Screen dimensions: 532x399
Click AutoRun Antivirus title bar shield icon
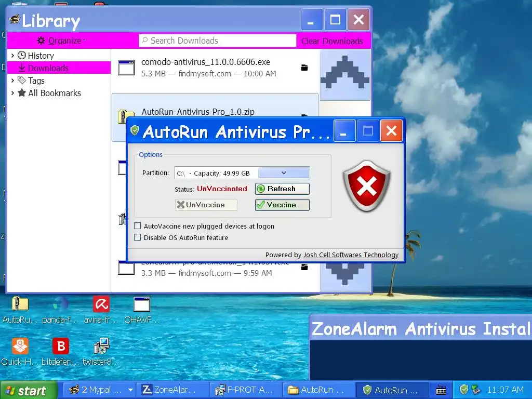tap(135, 130)
